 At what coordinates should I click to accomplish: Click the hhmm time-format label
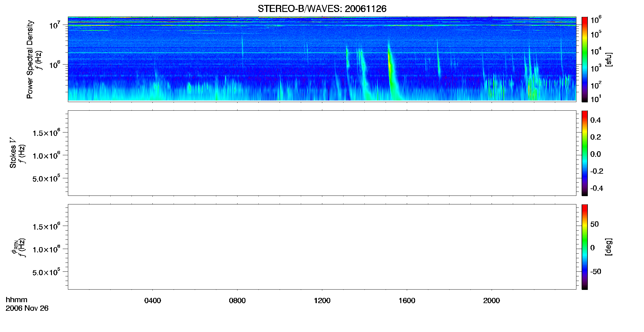[x=17, y=300]
